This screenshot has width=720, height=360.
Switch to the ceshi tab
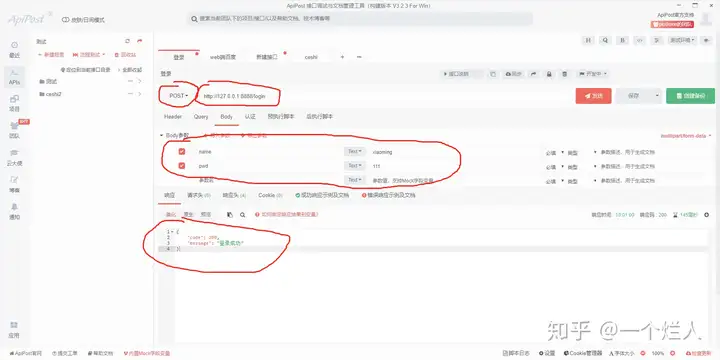[311, 57]
